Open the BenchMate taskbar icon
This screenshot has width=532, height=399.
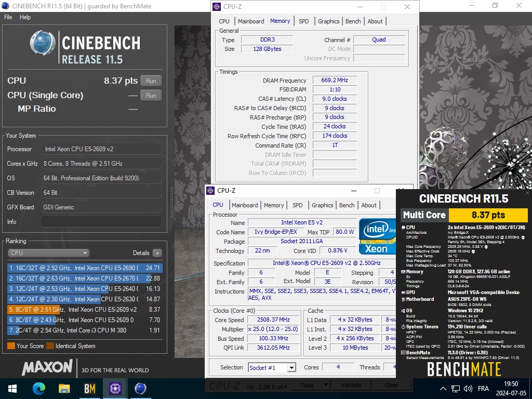coord(89,389)
